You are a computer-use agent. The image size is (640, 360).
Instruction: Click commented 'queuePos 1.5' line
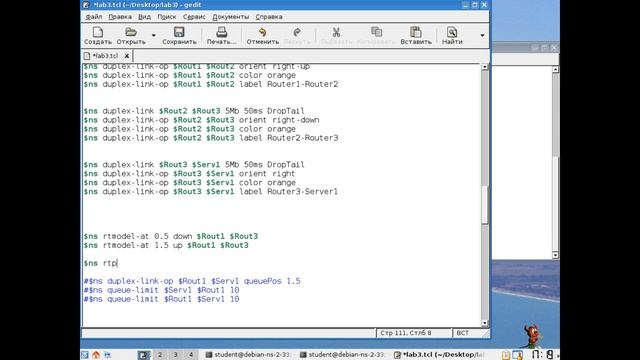tap(192, 281)
